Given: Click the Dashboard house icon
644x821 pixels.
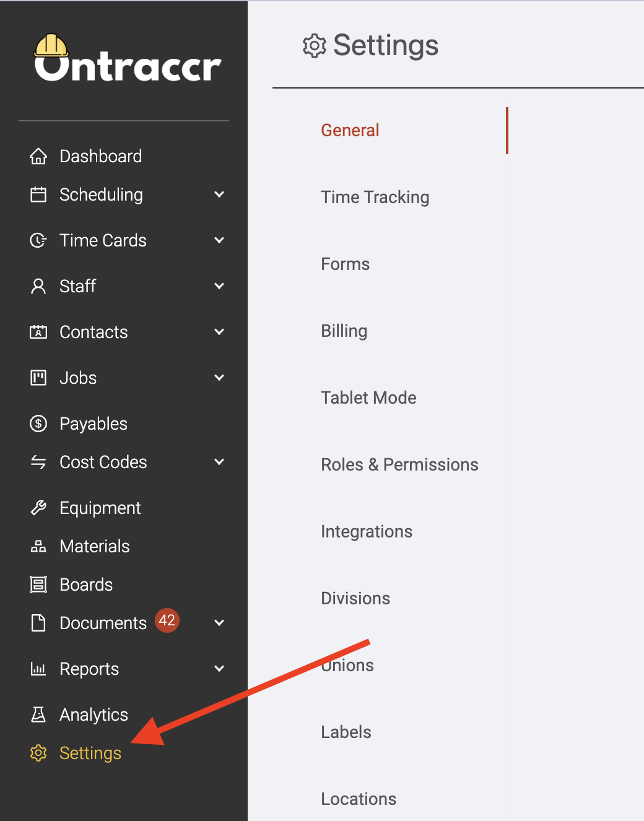Looking at the screenshot, I should tap(38, 156).
